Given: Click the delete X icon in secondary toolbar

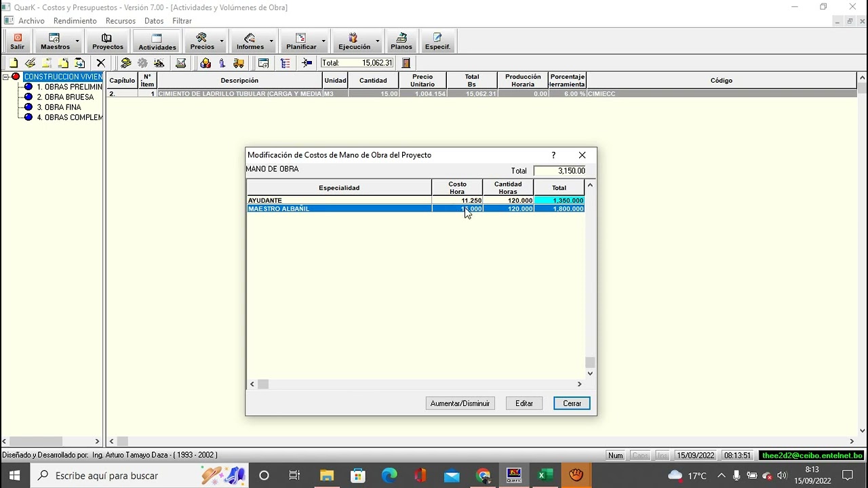Looking at the screenshot, I should pos(100,63).
